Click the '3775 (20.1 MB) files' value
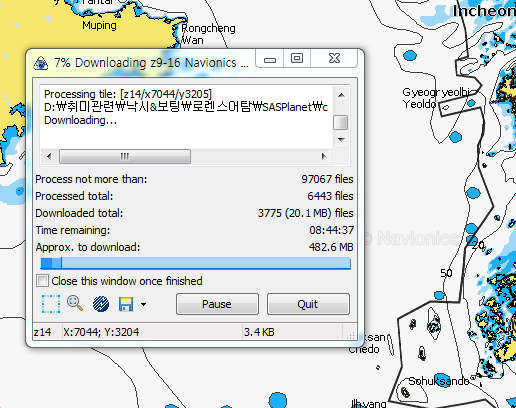516x408 pixels. [x=305, y=213]
